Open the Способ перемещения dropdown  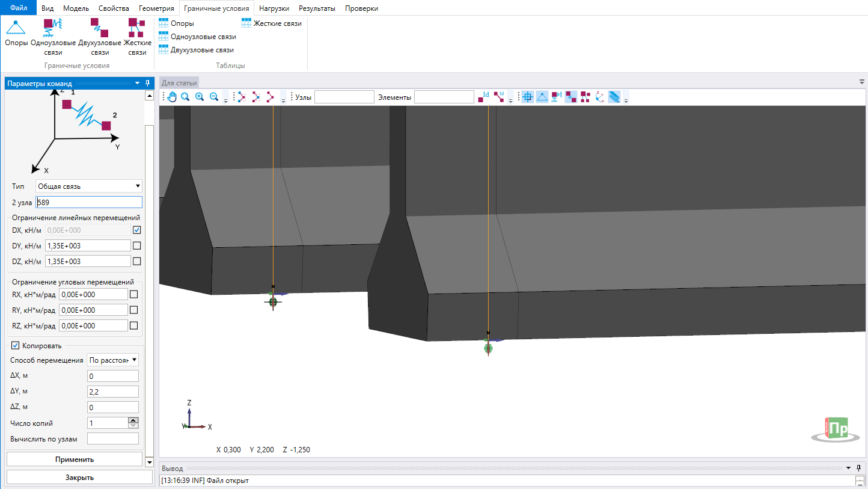113,360
